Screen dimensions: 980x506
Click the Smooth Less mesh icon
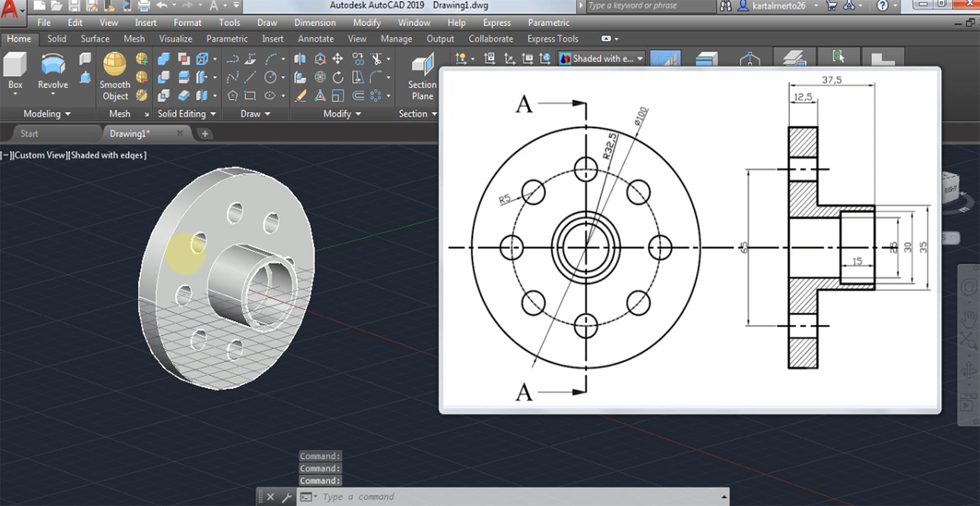(x=142, y=77)
